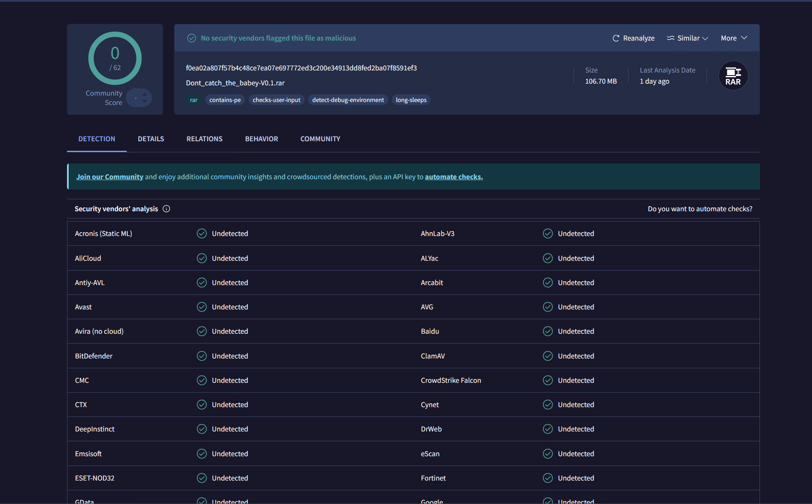Screen dimensions: 812x504
Task: Toggle the Community Score vote control
Action: tap(139, 98)
